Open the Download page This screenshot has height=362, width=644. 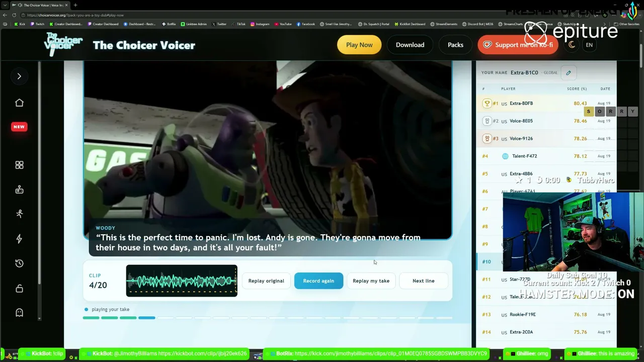click(x=410, y=45)
